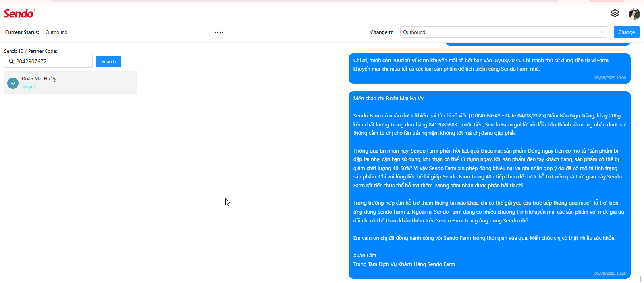Viewport: 644px width, 283px height.
Task: Click the Change button
Action: pyautogui.click(x=626, y=32)
